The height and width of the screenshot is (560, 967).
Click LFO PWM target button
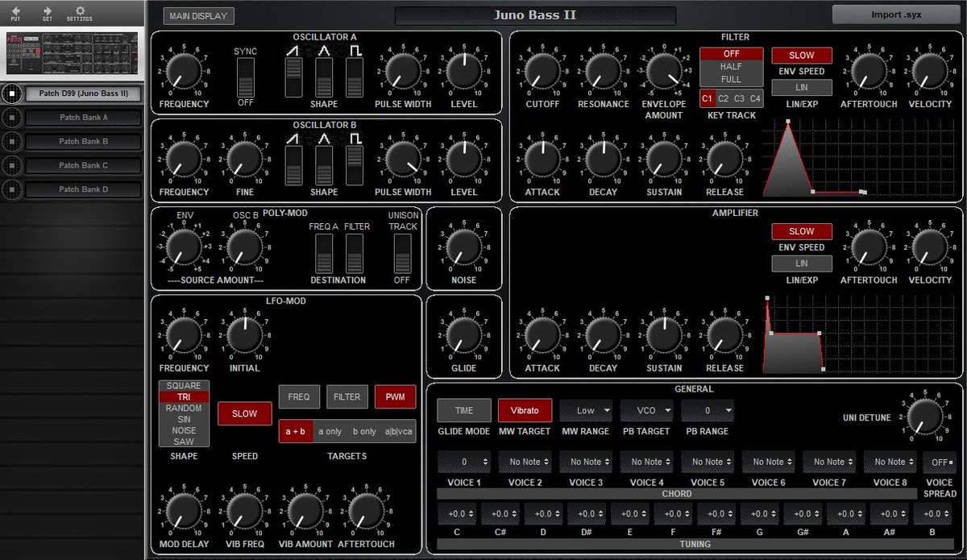tap(396, 396)
